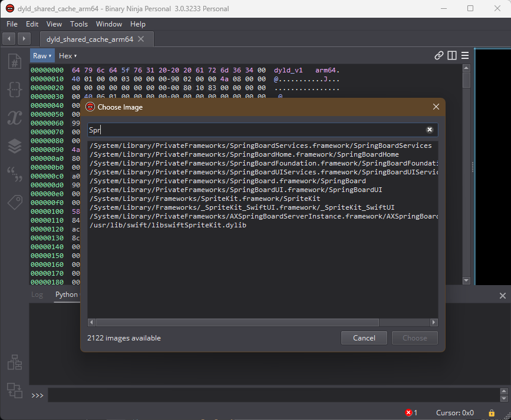Click the hex view scroll-down arrow

click(x=466, y=280)
